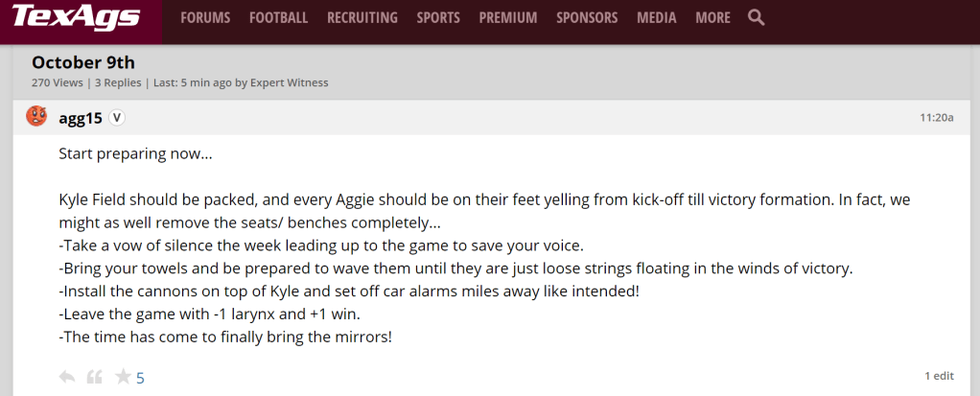Click the quote post icon
Image resolution: width=980 pixels, height=396 pixels.
click(95, 377)
